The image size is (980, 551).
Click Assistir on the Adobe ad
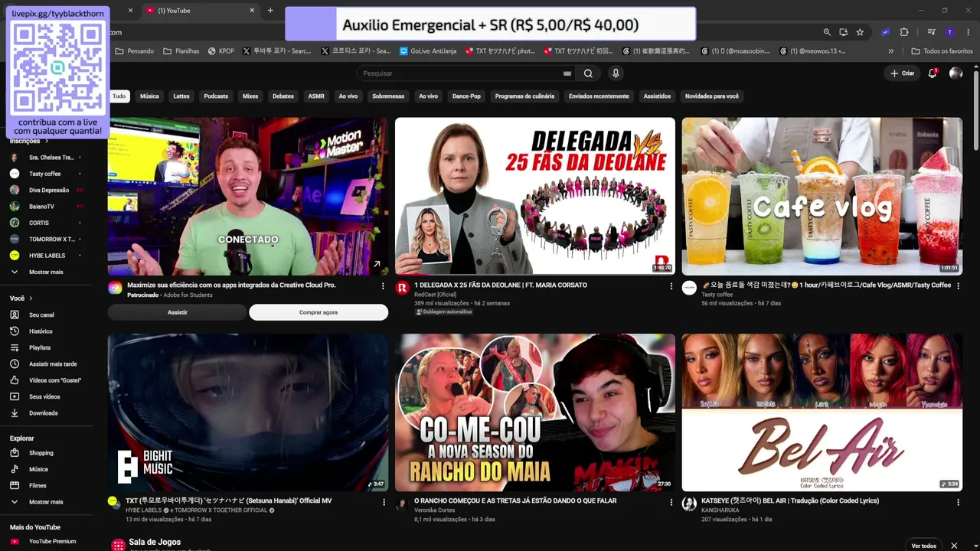click(x=177, y=312)
